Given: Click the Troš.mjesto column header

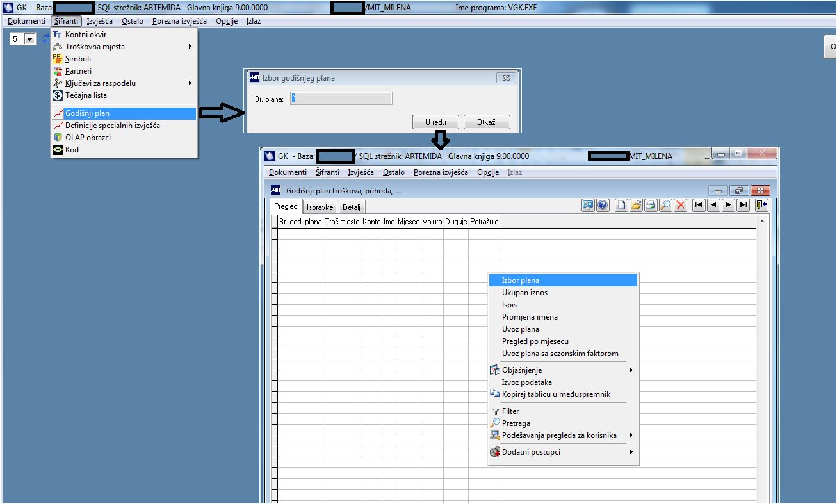Looking at the screenshot, I should pyautogui.click(x=342, y=222).
